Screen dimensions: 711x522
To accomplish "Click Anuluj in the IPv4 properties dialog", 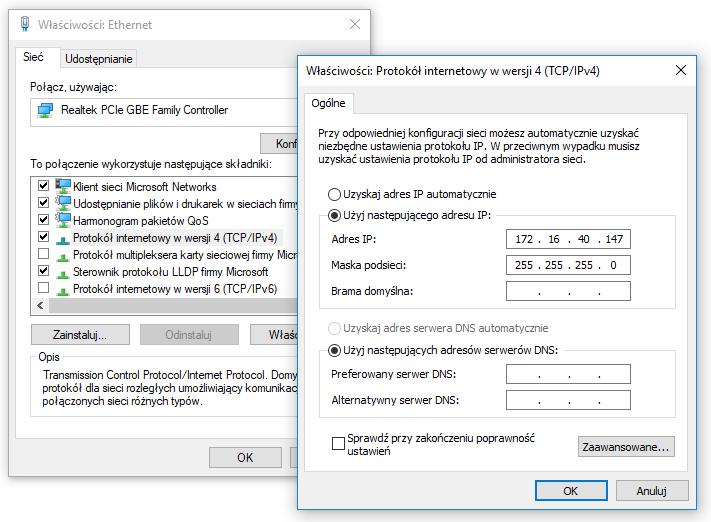I will pos(652,491).
